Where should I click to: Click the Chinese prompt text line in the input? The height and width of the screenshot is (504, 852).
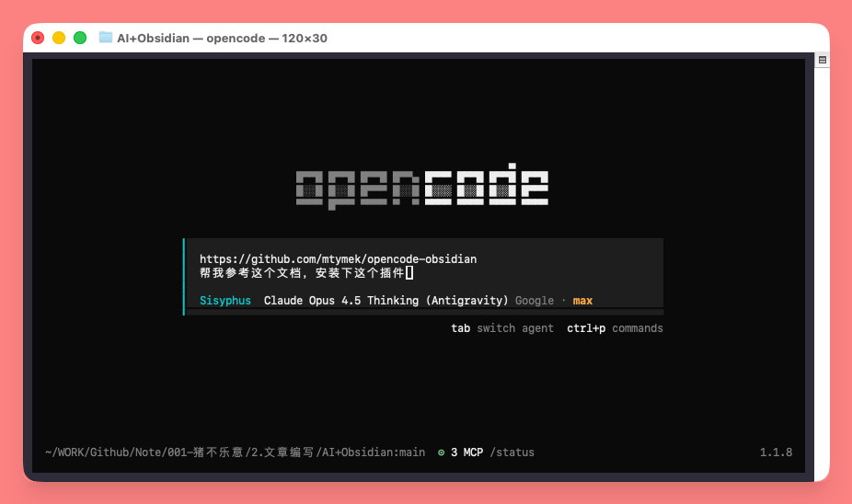301,273
